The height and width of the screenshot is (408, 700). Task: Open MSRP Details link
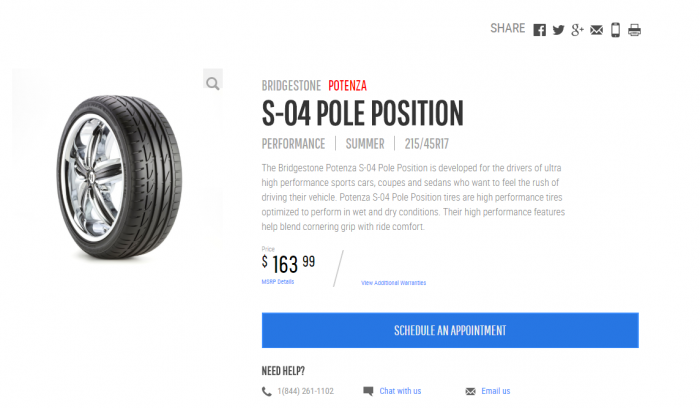[x=278, y=282]
